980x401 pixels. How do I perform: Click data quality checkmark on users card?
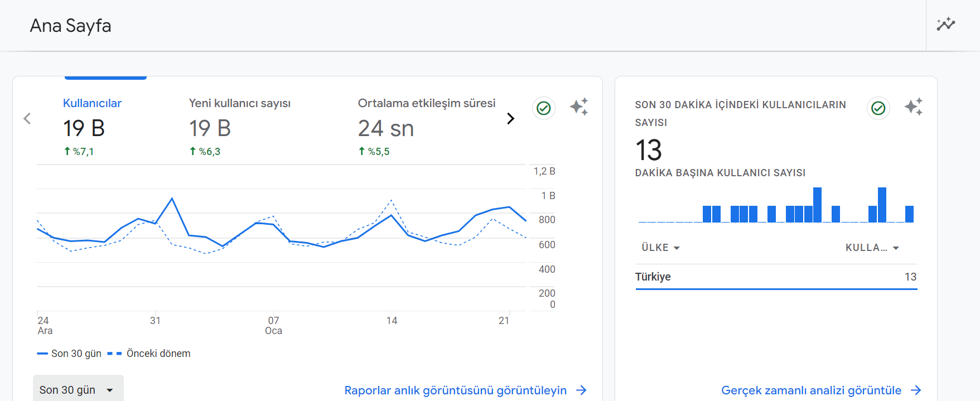(x=544, y=108)
